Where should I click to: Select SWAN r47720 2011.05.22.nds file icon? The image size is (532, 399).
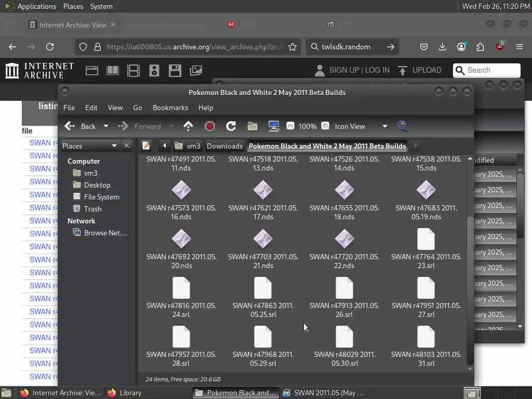344,239
